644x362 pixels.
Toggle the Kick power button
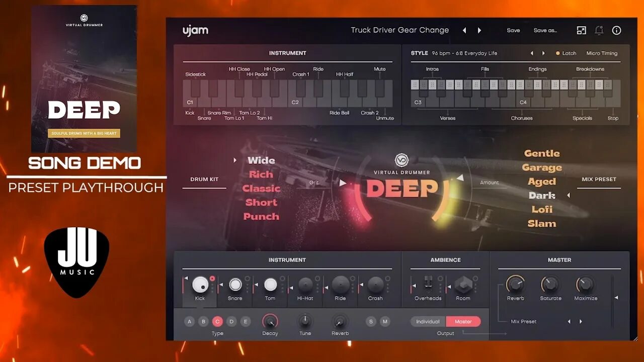click(212, 279)
